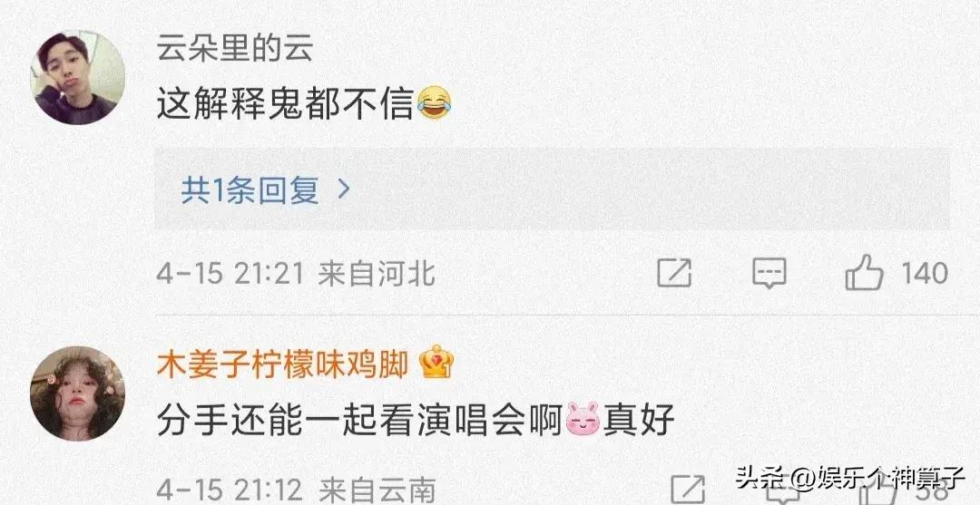Repost 木姜子柠檬味鸡脚's comment using share icon
This screenshot has width=980, height=505.
pos(688,490)
